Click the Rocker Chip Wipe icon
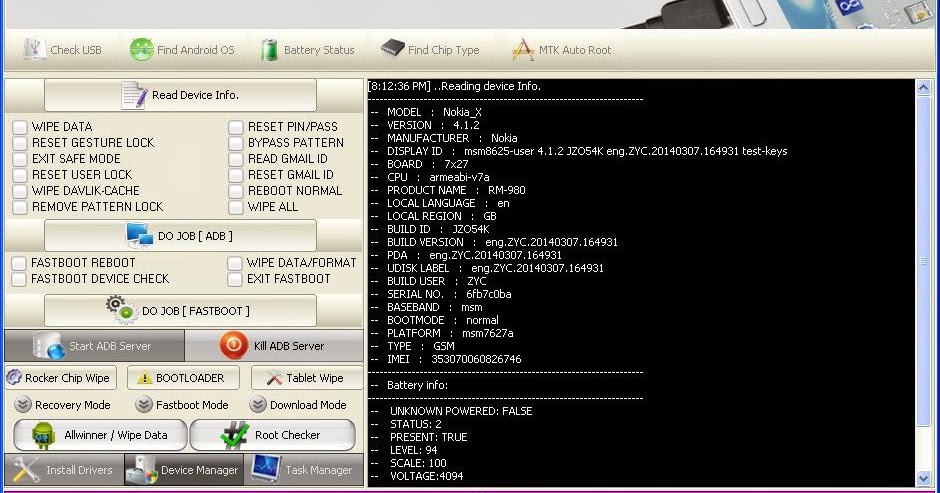 14,377
